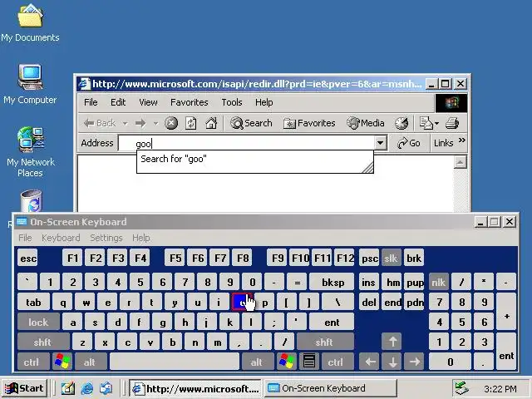Refresh the page in Internet Explorer
The width and height of the screenshot is (532, 399).
[x=190, y=123]
